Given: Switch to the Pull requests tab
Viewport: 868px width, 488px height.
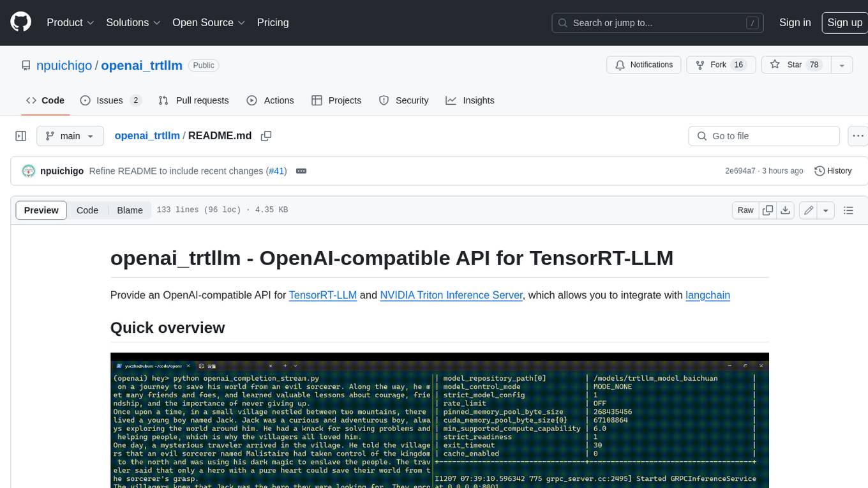Looking at the screenshot, I should click(x=193, y=100).
